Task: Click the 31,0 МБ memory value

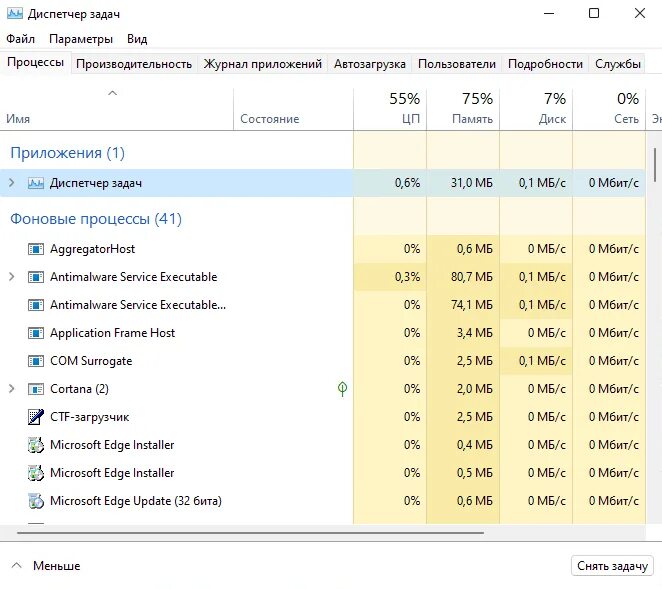Action: [472, 183]
